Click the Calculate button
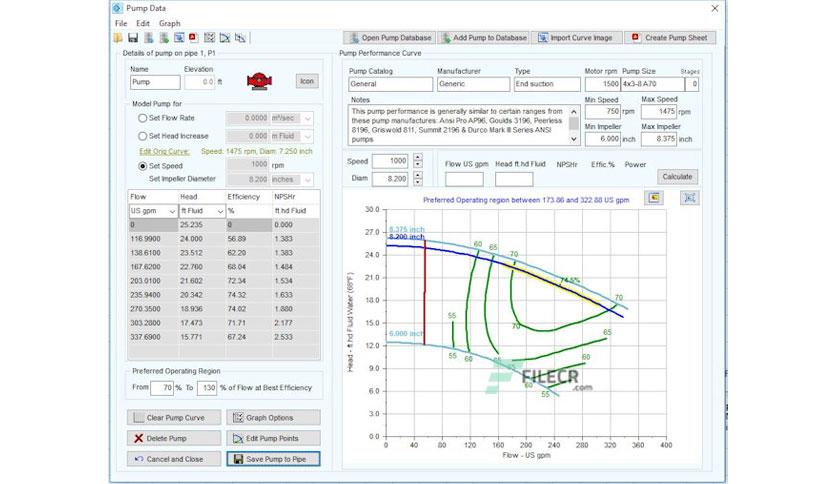The width and height of the screenshot is (836, 484). click(677, 176)
